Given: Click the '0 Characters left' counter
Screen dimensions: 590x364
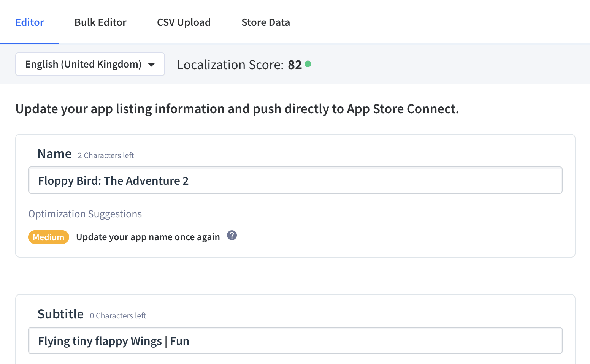Looking at the screenshot, I should coord(118,316).
